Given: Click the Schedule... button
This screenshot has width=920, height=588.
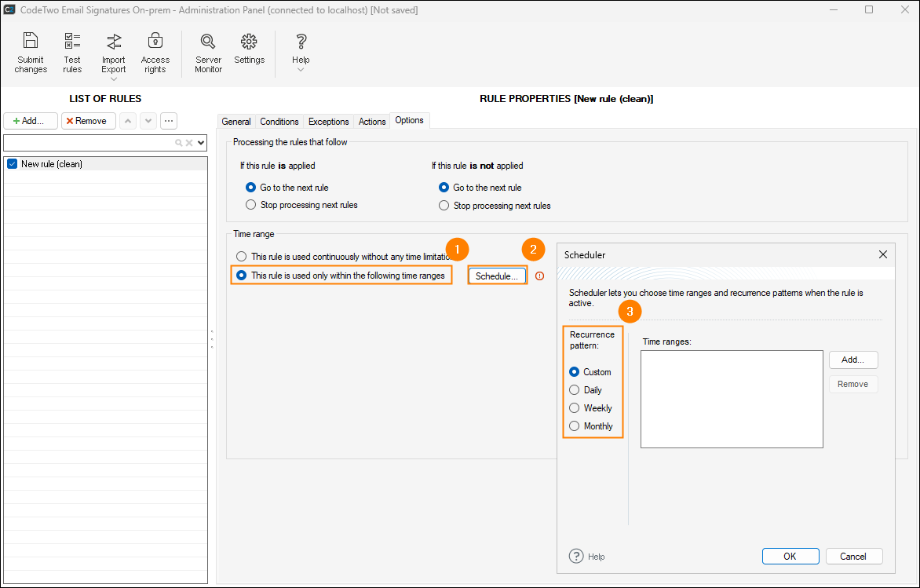Looking at the screenshot, I should pyautogui.click(x=496, y=276).
